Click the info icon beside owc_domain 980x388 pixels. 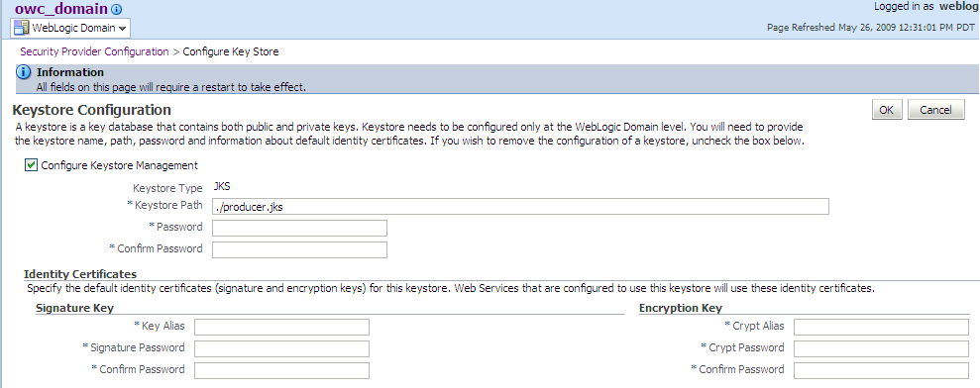tap(116, 9)
